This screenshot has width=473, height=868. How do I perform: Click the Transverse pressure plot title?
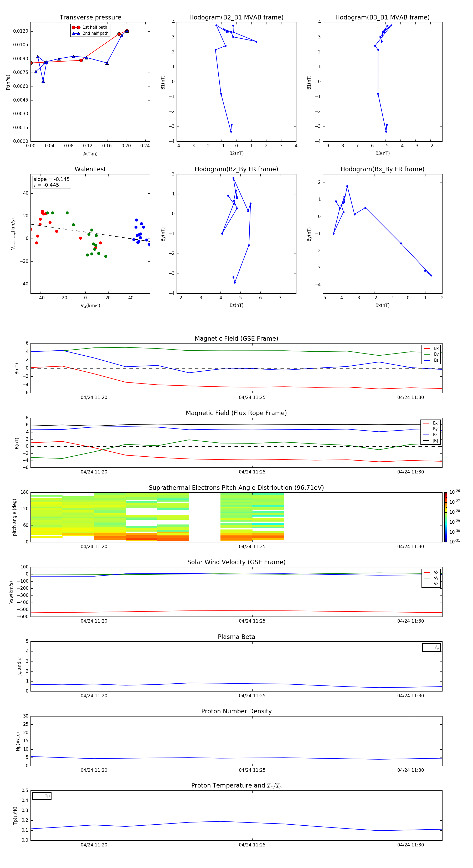tap(90, 18)
